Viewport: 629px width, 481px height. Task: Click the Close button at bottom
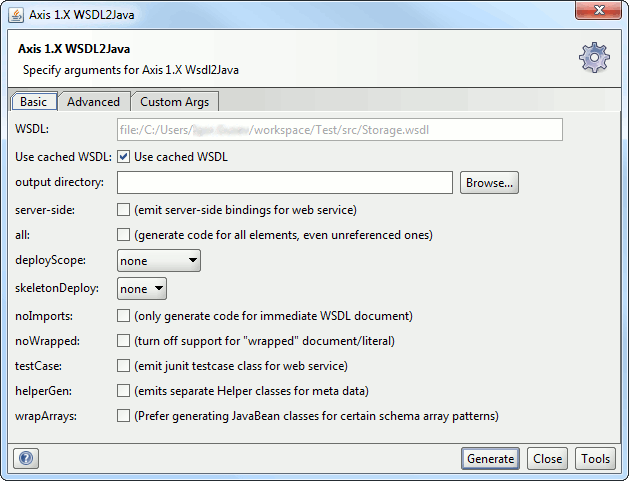(x=547, y=459)
